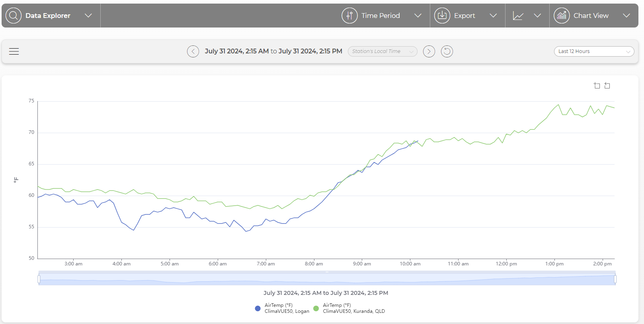The image size is (644, 324).
Task: Click the Chart View bar graph icon
Action: 561,16
